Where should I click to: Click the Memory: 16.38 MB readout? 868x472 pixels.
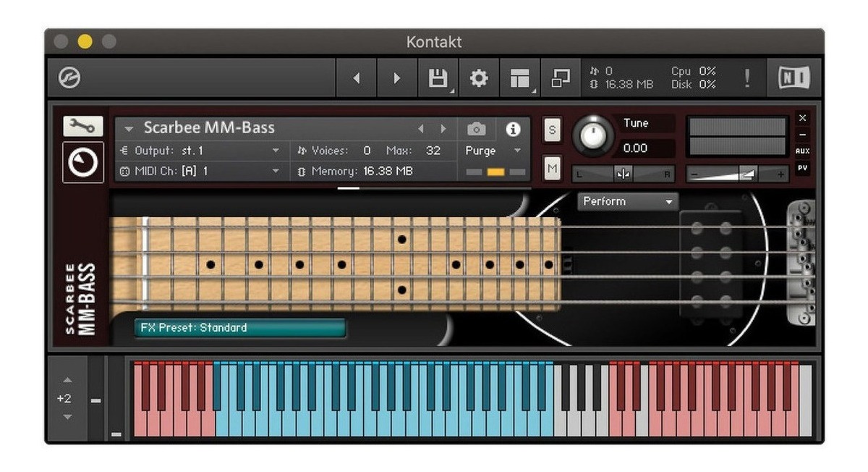tap(354, 171)
